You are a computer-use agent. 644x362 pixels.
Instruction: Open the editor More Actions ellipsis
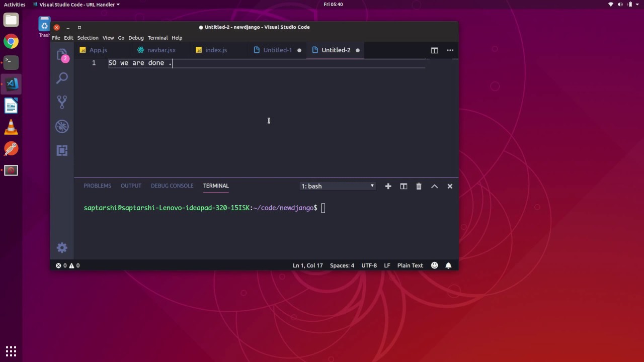(450, 50)
